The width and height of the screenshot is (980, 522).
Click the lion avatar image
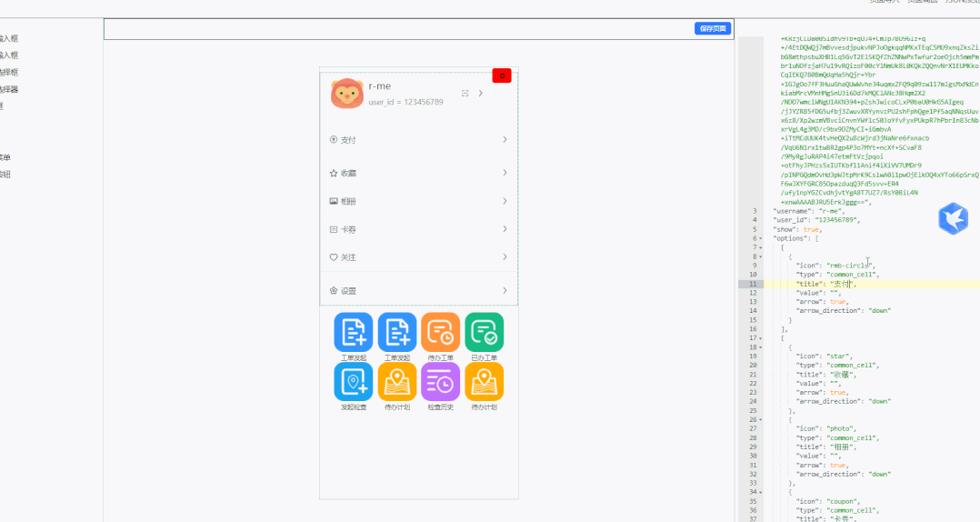point(347,94)
